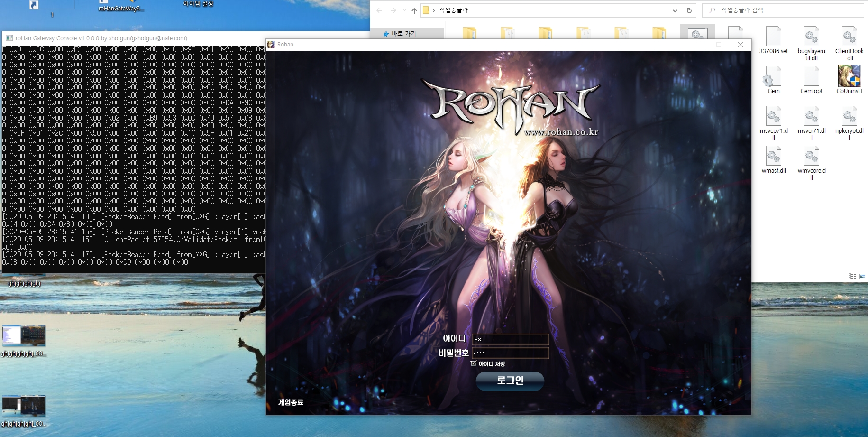The width and height of the screenshot is (868, 437).
Task: Select the GoUninsT uninstaller icon
Action: [x=849, y=80]
